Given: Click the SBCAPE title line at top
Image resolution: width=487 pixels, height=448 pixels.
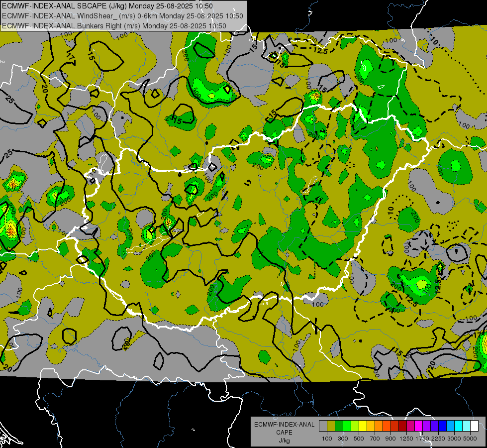Looking at the screenshot, I should coord(107,6).
